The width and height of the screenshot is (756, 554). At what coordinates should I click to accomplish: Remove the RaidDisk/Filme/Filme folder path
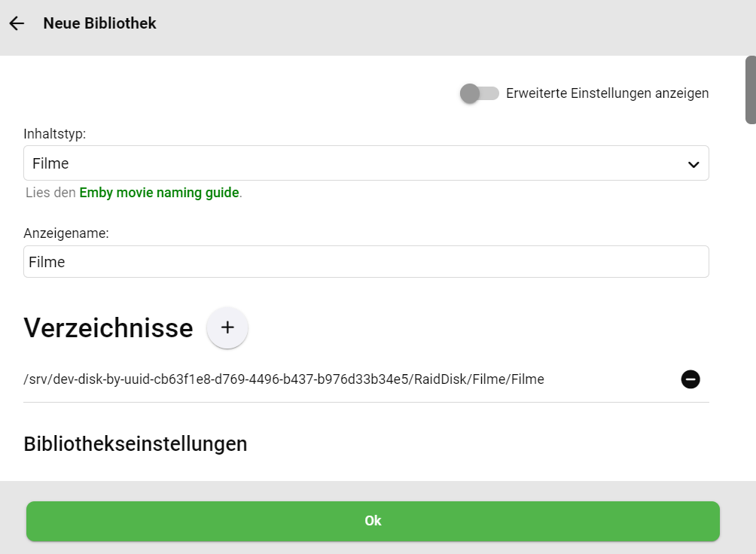pyautogui.click(x=690, y=379)
